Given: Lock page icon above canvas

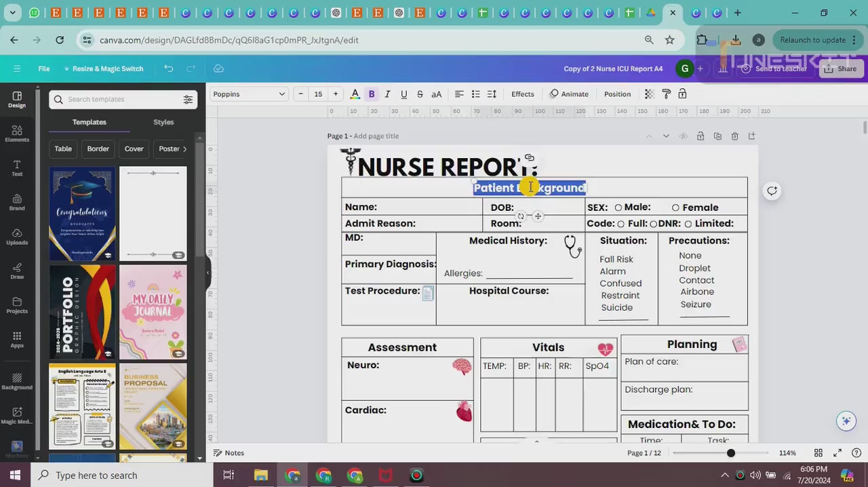Looking at the screenshot, I should click(701, 136).
